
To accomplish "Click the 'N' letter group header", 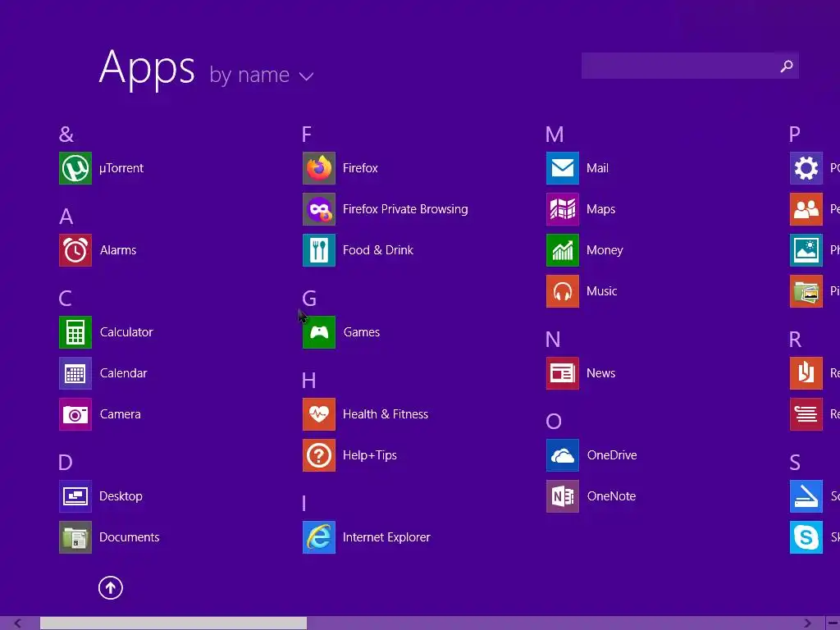I will [553, 340].
